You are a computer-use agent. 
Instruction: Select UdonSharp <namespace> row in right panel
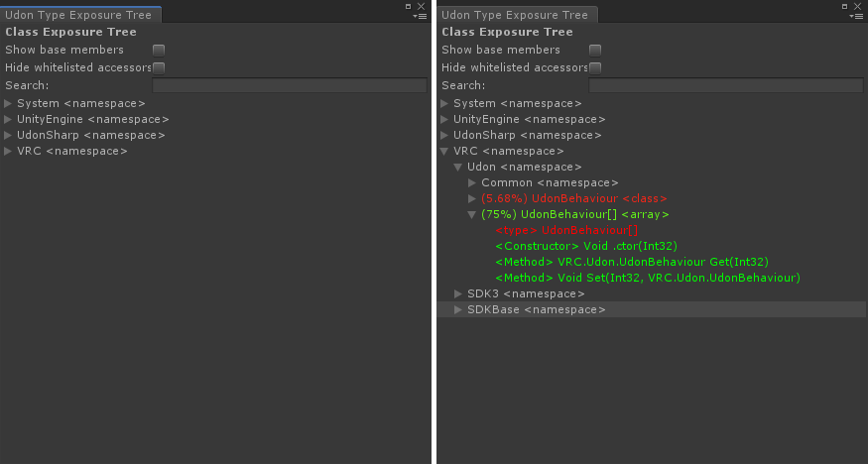[652, 136]
